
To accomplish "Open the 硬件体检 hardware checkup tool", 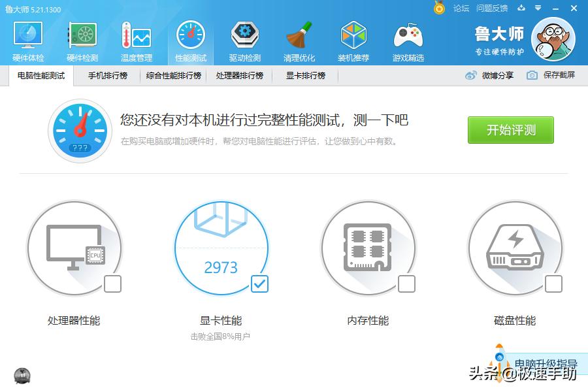I will coord(27,39).
